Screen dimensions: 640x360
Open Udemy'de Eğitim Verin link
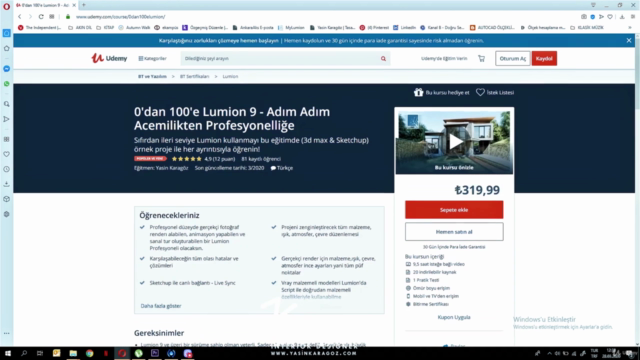point(444,58)
